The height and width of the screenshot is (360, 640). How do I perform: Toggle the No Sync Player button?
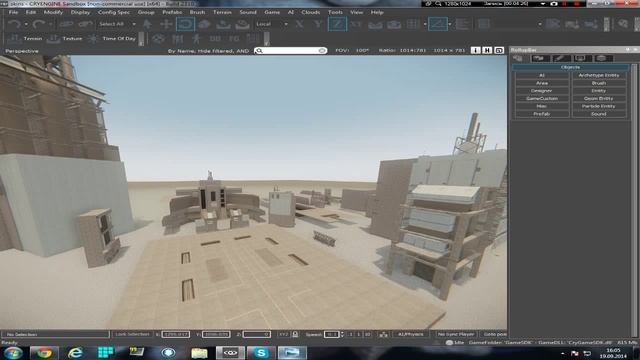click(456, 334)
